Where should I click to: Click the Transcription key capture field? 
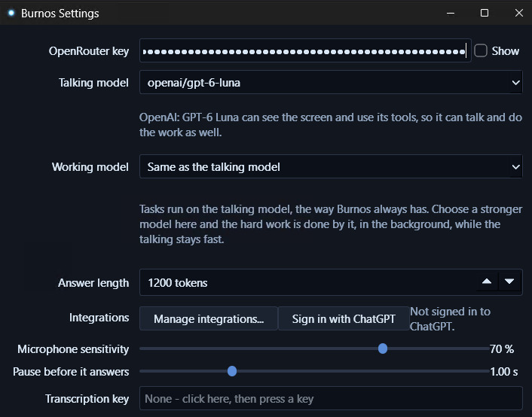point(331,398)
